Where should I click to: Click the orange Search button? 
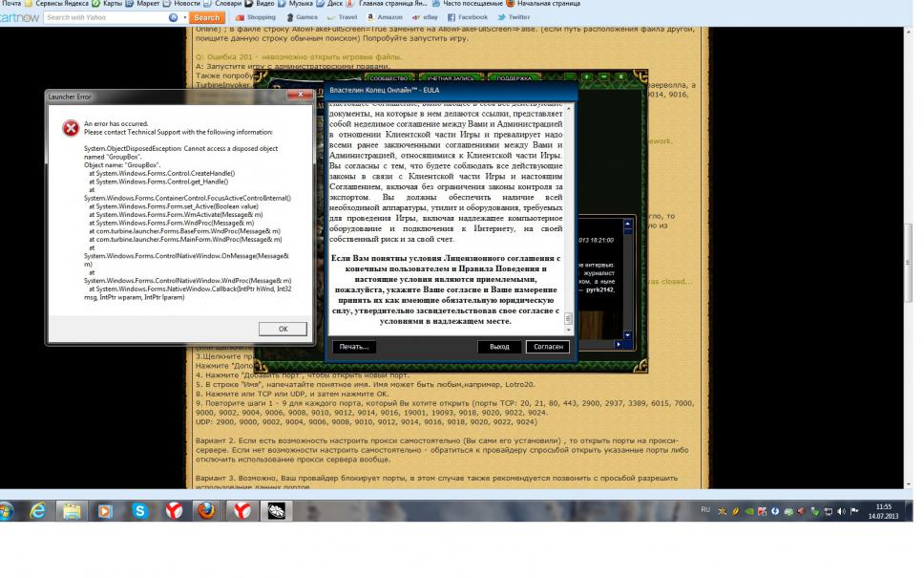coord(207,18)
